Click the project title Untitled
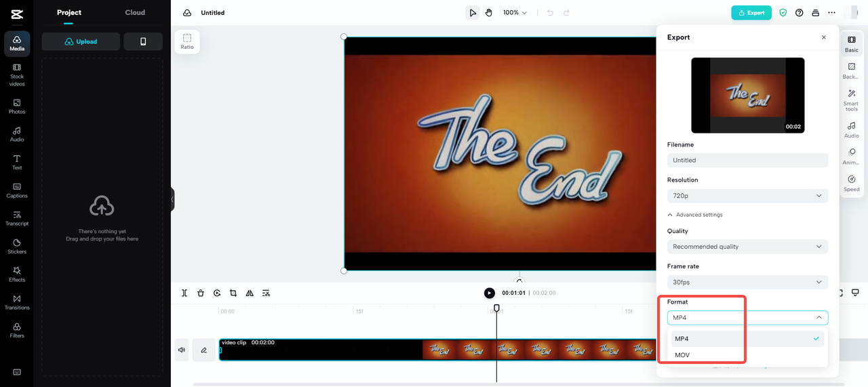868x387 pixels. click(213, 13)
